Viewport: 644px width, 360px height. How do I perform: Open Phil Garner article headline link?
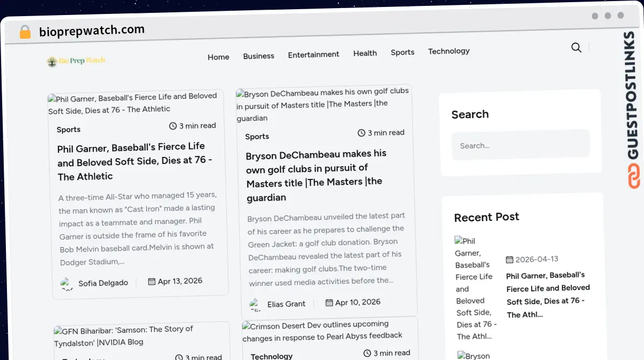pyautogui.click(x=135, y=161)
